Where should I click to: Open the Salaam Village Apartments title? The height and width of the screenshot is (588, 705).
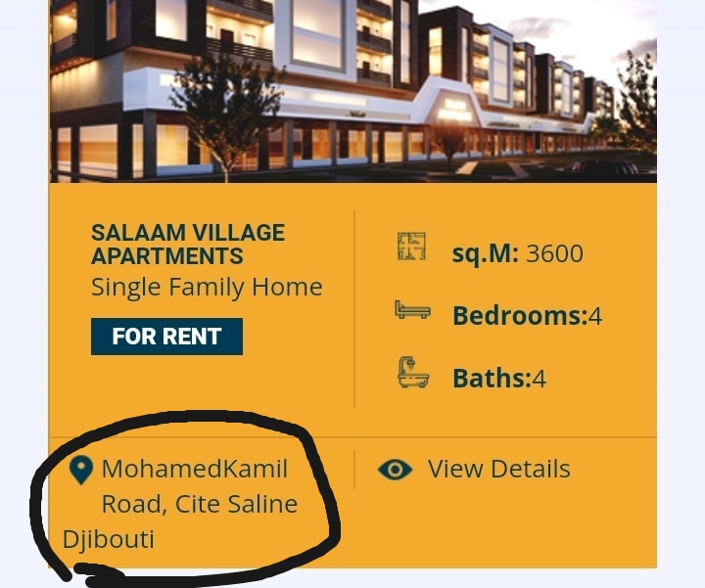(x=188, y=245)
